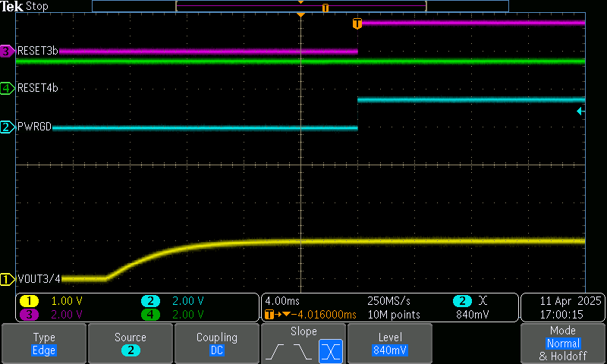607x364 pixels.
Task: Click the waveform overview bar at top
Action: pyautogui.click(x=300, y=6)
